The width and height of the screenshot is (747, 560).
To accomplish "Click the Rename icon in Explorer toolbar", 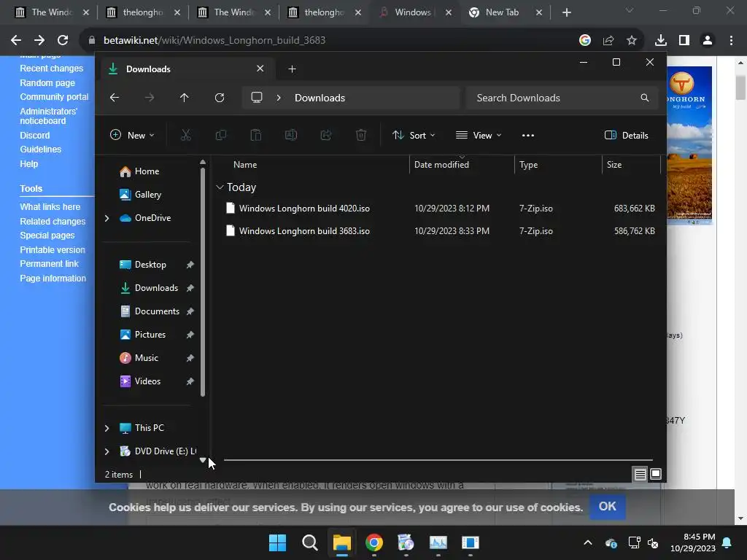I will 290,135.
